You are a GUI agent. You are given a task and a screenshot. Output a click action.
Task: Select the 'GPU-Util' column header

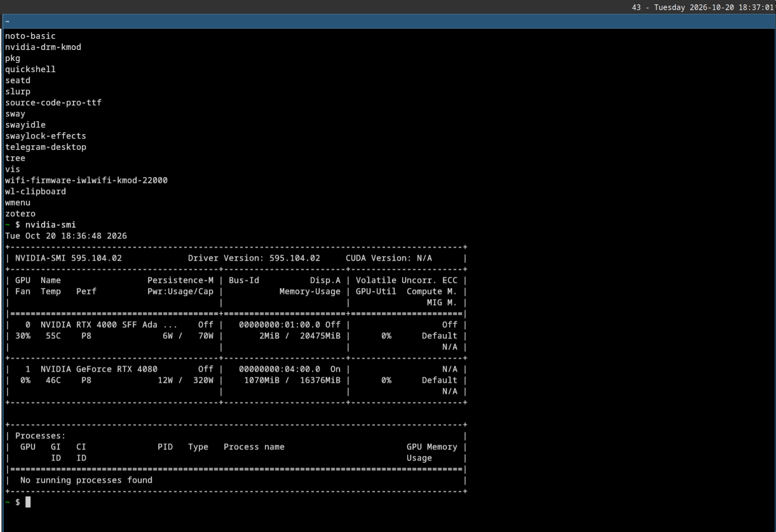click(376, 291)
